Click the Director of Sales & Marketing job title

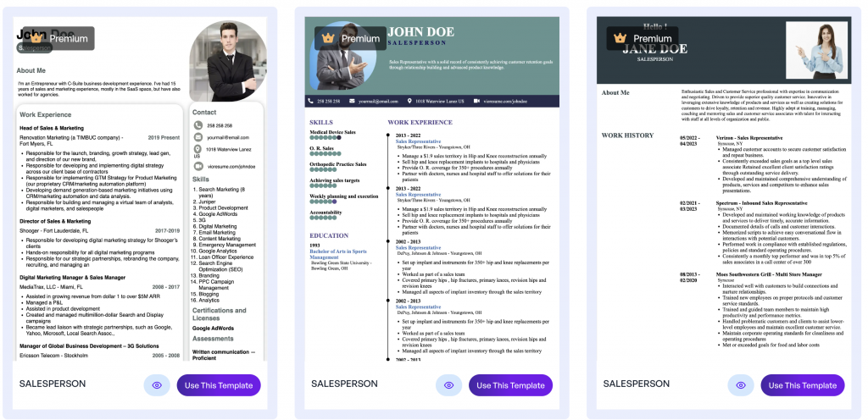pyautogui.click(x=55, y=221)
